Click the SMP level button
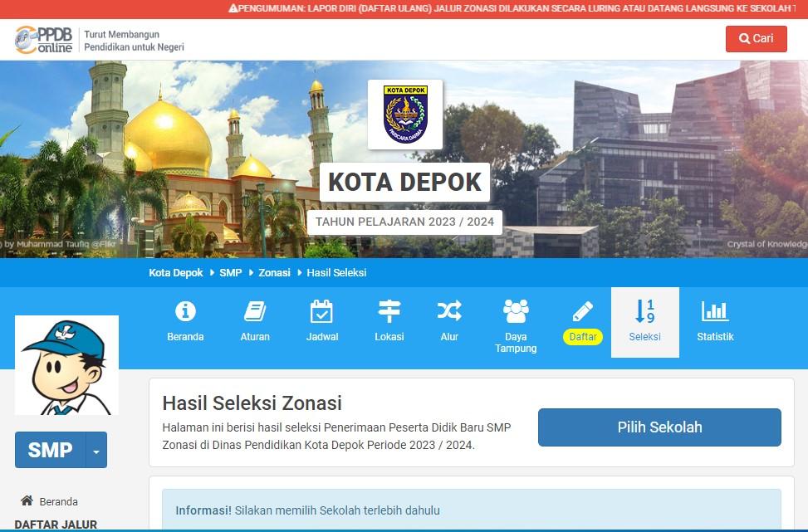 point(50,450)
